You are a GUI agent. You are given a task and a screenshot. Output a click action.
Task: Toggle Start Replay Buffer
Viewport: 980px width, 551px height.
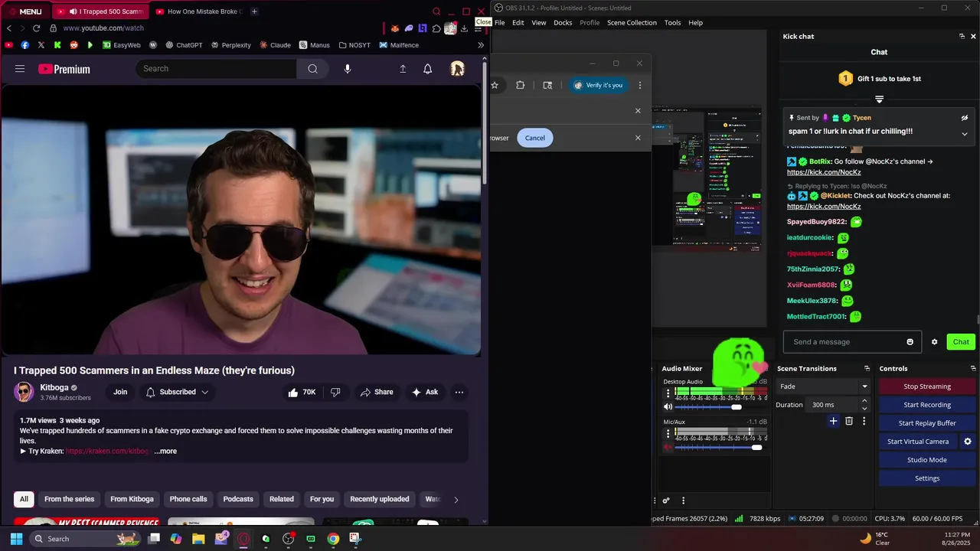[x=927, y=423]
